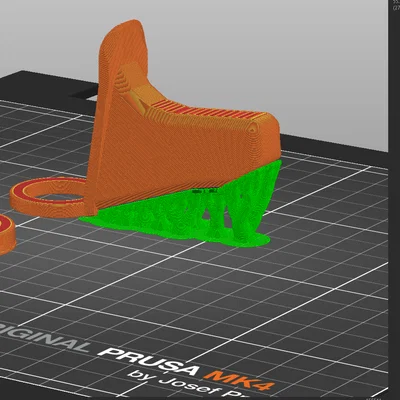400x400 pixels.
Task: Click the small dark marks on support interface
Action: tap(205, 191)
